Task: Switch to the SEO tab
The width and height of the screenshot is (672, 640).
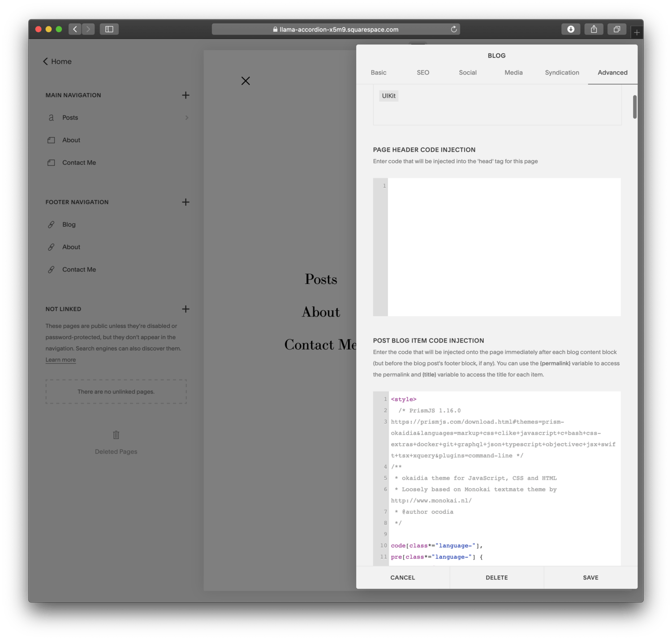Action: pos(423,72)
